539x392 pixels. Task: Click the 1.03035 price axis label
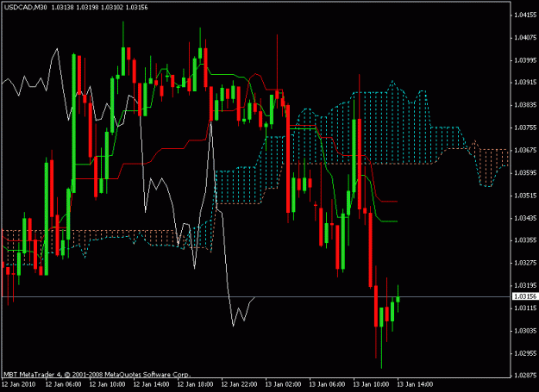click(525, 331)
